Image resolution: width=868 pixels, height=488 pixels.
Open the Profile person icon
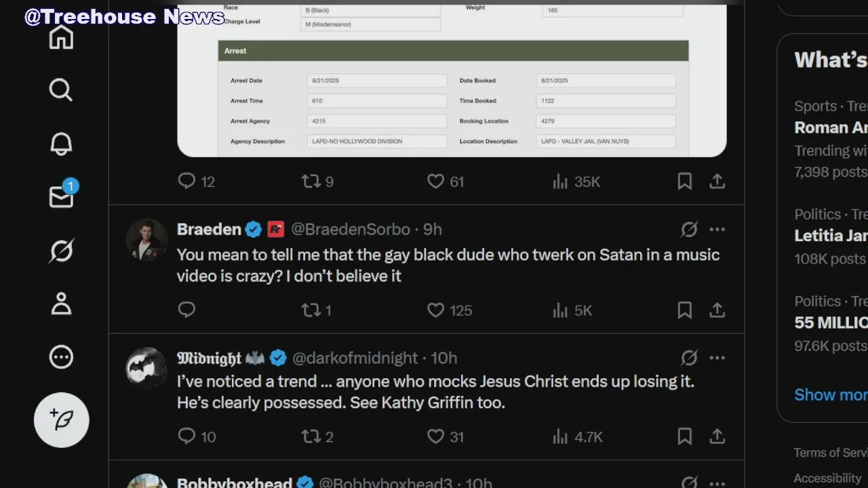tap(61, 304)
